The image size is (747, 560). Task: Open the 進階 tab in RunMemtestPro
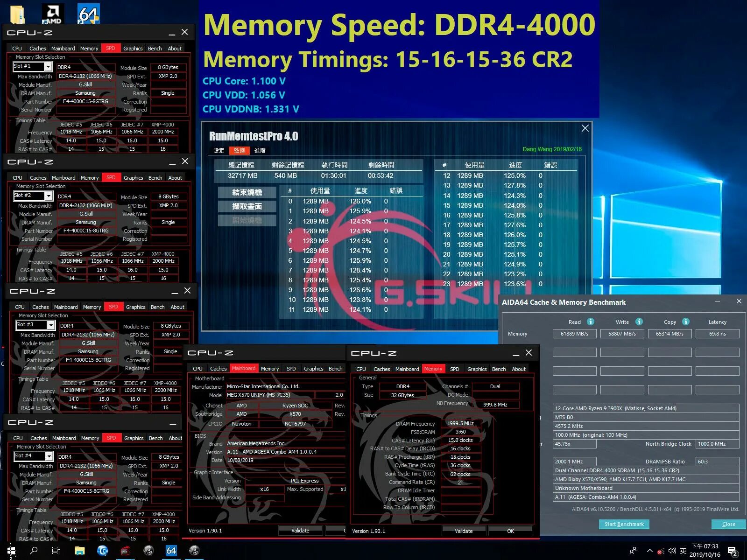[x=260, y=150]
